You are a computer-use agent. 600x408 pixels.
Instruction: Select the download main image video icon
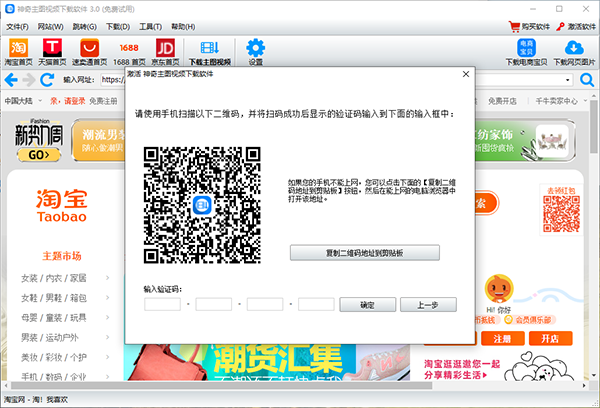pyautogui.click(x=209, y=50)
